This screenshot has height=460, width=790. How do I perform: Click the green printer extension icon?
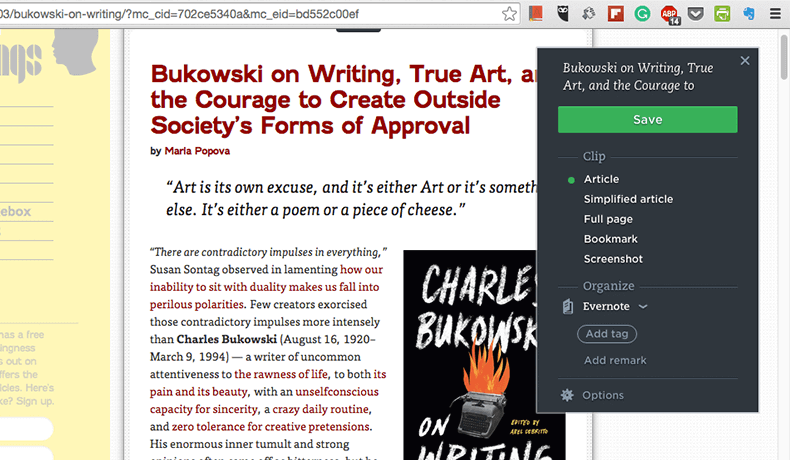tap(722, 14)
